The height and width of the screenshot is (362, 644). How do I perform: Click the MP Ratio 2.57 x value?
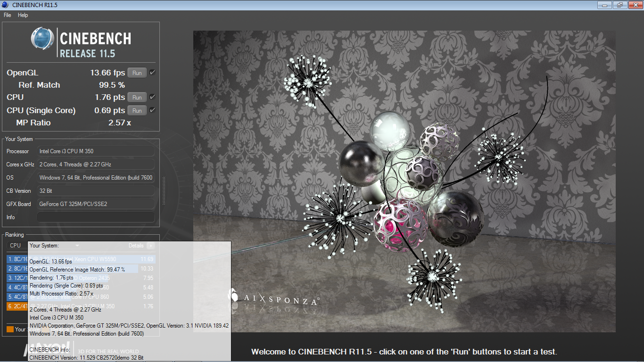(120, 123)
